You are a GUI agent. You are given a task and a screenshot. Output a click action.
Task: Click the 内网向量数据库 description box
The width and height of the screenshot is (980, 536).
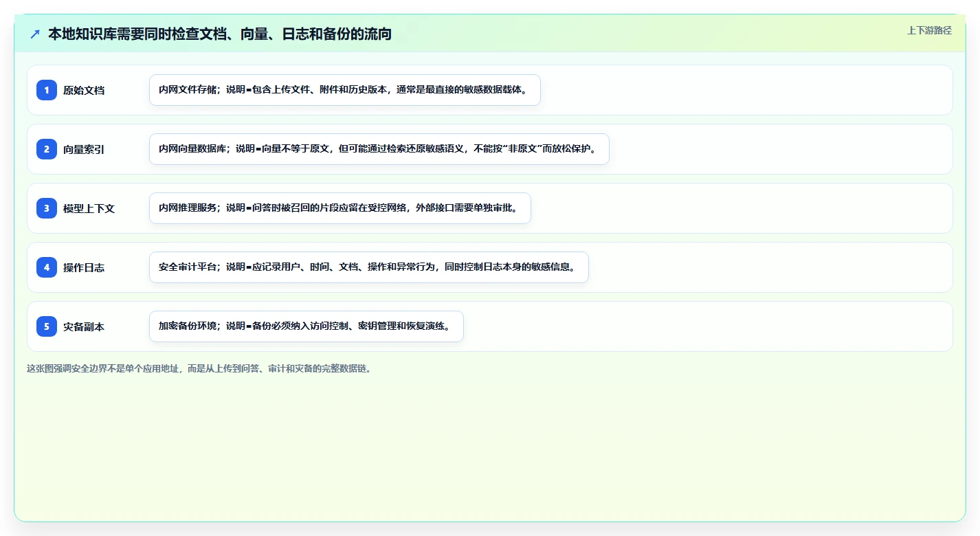(379, 149)
